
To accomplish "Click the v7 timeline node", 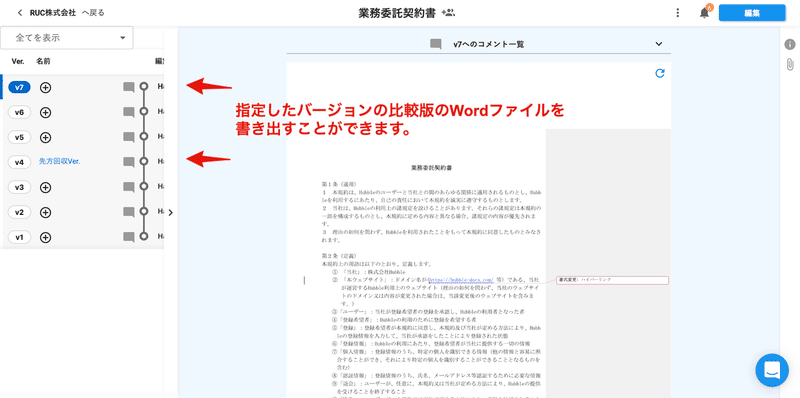I will (x=144, y=87).
